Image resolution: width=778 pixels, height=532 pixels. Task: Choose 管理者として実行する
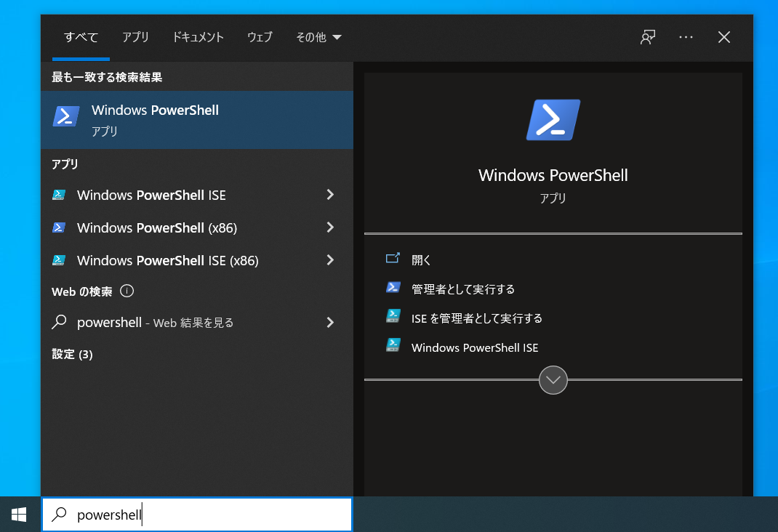point(463,289)
